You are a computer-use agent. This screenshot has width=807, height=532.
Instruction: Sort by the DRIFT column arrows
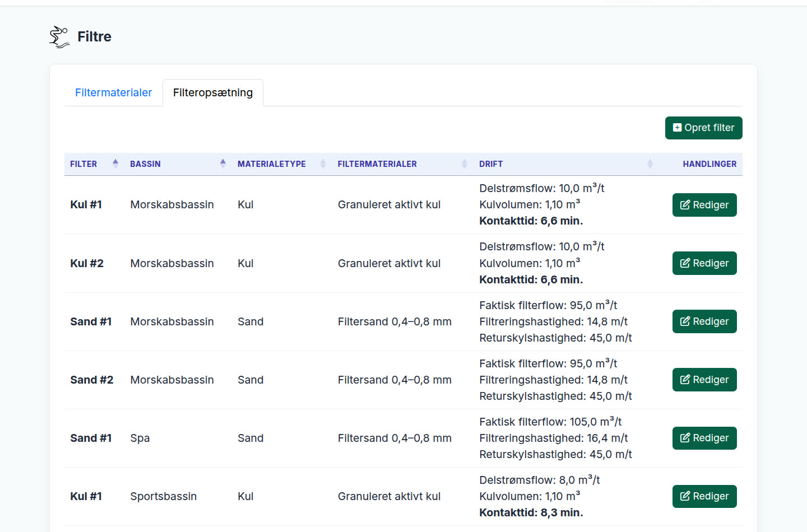pos(650,164)
